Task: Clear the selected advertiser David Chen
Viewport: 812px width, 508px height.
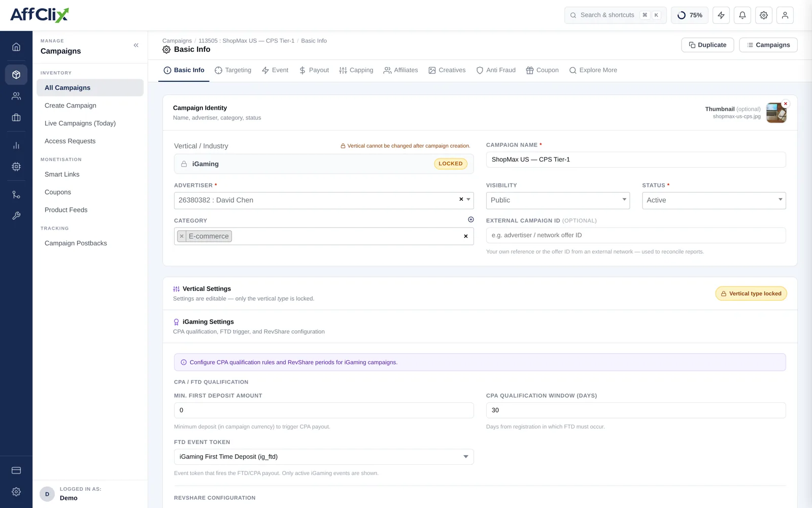Action: coord(461,199)
